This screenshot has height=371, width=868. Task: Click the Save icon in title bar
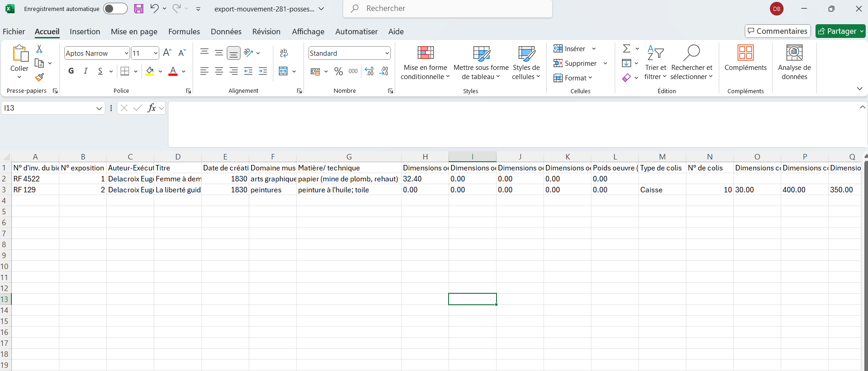[139, 9]
